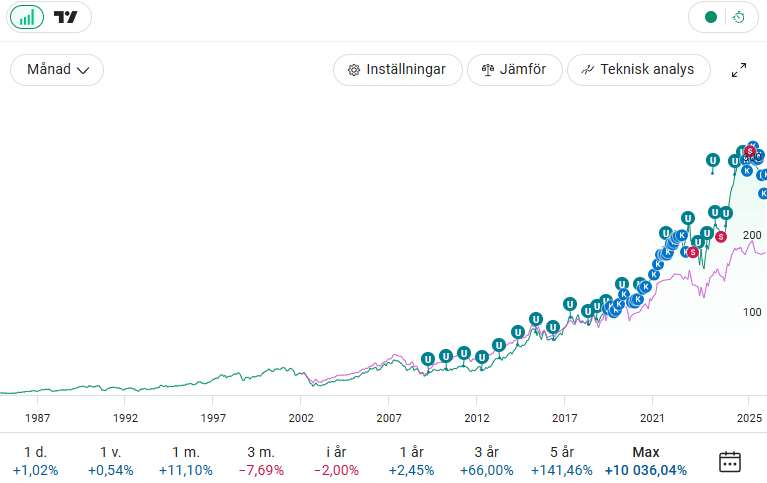This screenshot has width=767, height=483.
Task: Show the 3 år price range
Action: click(486, 461)
